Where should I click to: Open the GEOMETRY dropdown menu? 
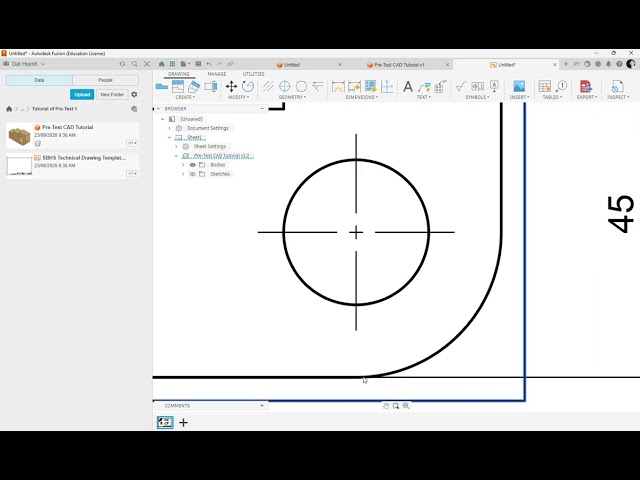[x=292, y=97]
